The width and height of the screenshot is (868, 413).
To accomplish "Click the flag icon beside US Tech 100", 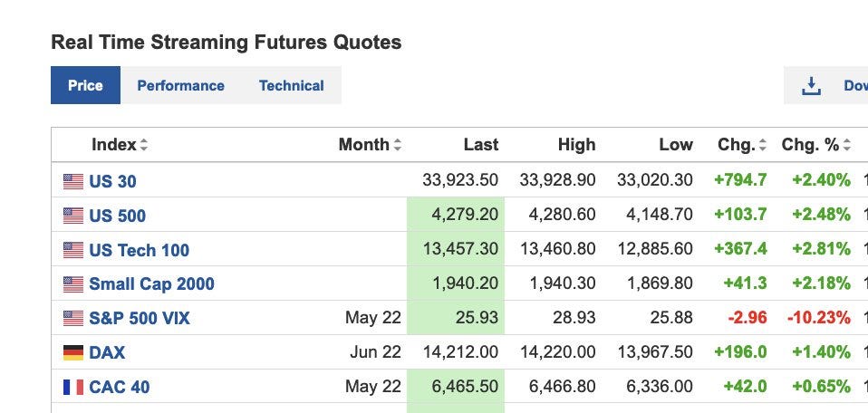I will tap(73, 250).
